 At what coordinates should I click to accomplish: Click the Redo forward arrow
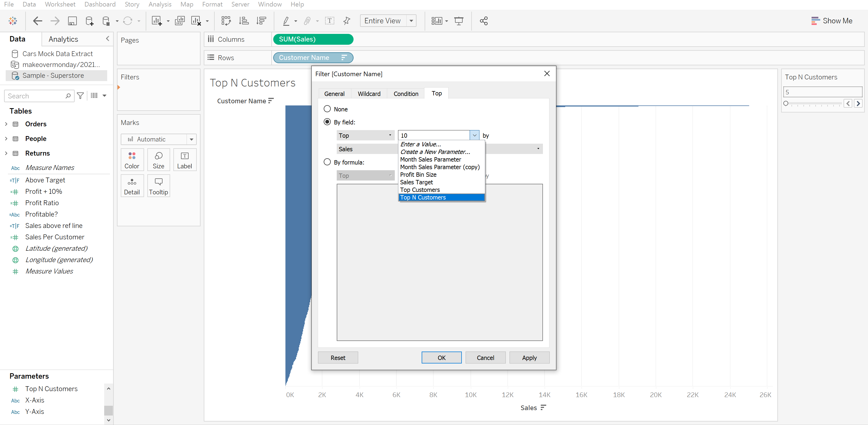tap(55, 21)
